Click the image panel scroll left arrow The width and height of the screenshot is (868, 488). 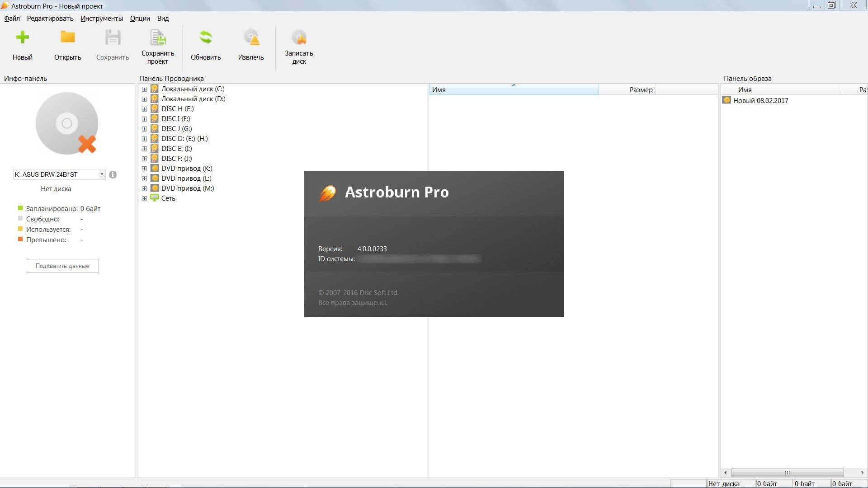tap(726, 473)
